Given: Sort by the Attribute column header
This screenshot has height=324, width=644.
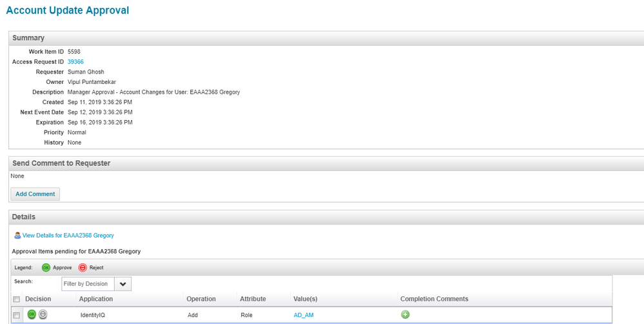Looking at the screenshot, I should tap(253, 299).
